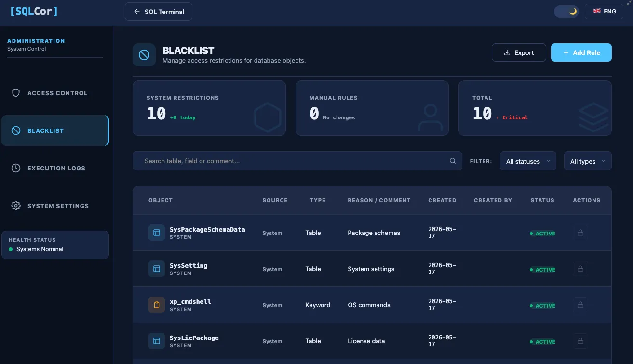The image size is (633, 364).
Task: Open System Settings in the sidebar
Action: 55,206
